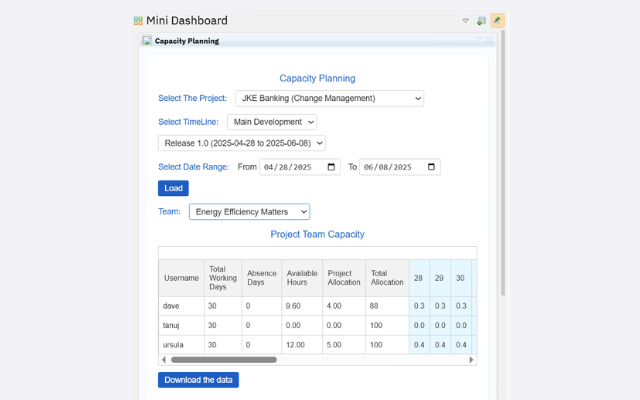Open the Select The Project dropdown
The width and height of the screenshot is (640, 400).
329,98
